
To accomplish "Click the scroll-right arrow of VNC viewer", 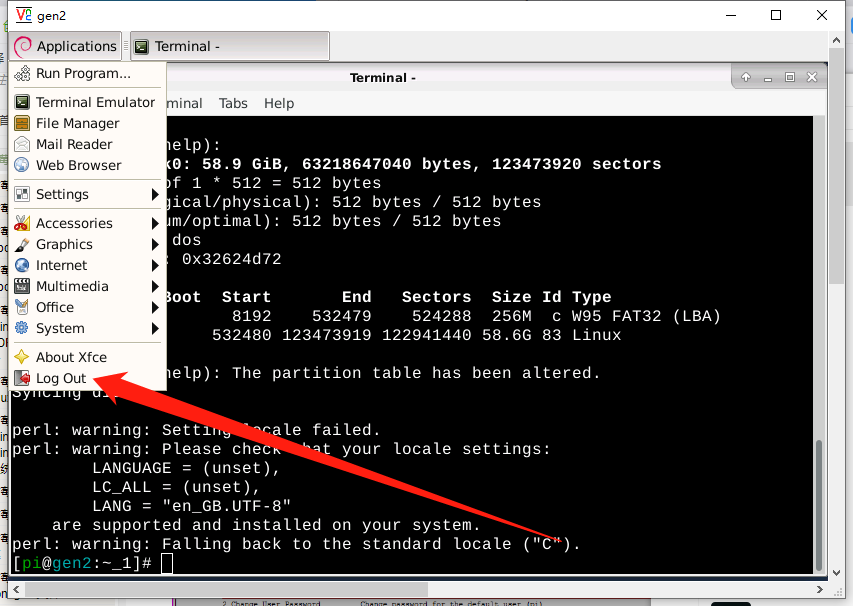I will pyautogui.click(x=820, y=589).
